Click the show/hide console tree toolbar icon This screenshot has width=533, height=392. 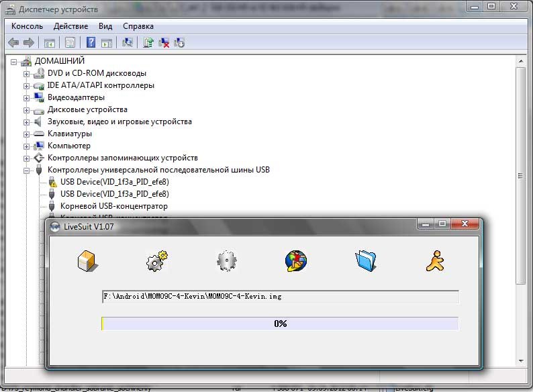tap(50, 43)
